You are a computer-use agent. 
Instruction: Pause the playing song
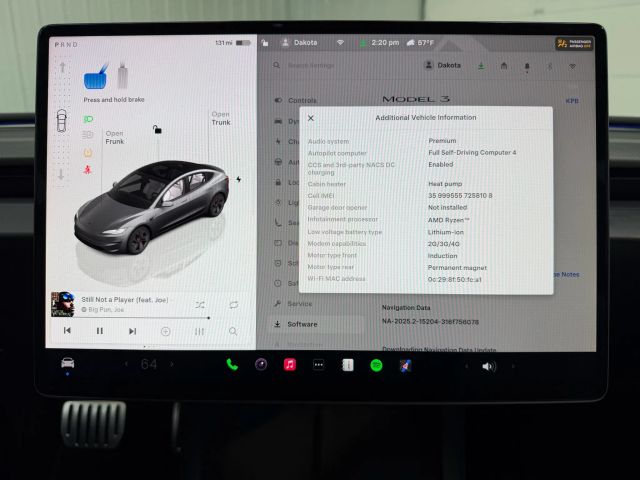tap(100, 331)
